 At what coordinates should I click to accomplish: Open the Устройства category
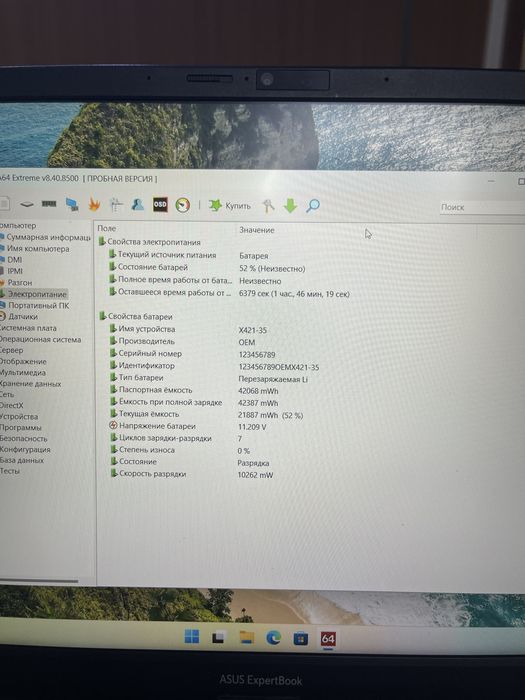[19, 417]
